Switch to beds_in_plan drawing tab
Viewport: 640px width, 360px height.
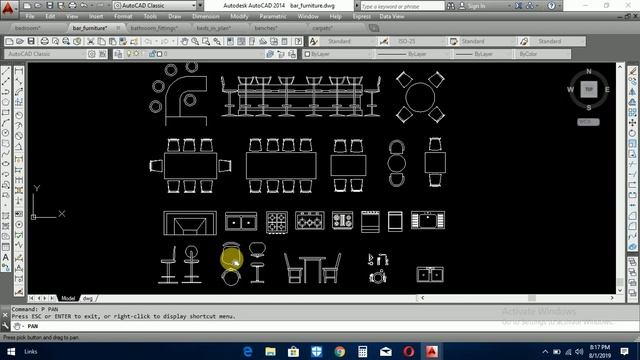(x=214, y=28)
